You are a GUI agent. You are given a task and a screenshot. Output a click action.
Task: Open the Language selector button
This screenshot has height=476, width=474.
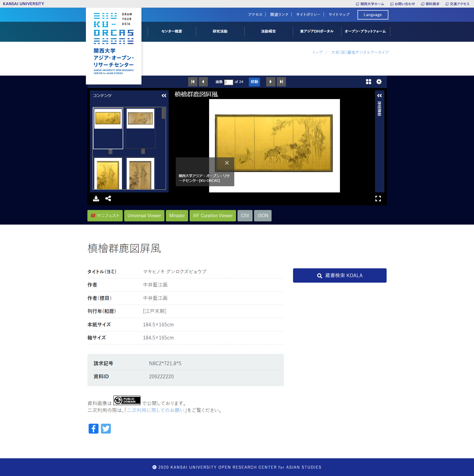tap(373, 15)
